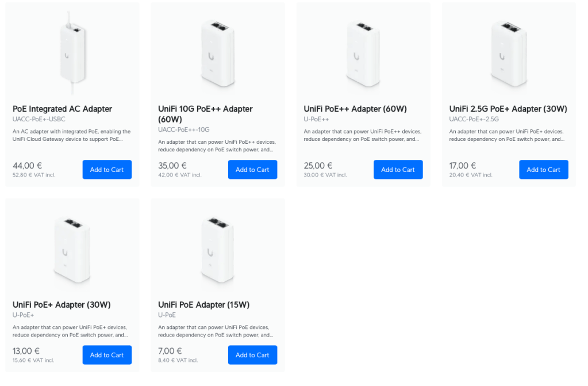Add PoE Integrated AC Adapter to cart

pyautogui.click(x=107, y=170)
